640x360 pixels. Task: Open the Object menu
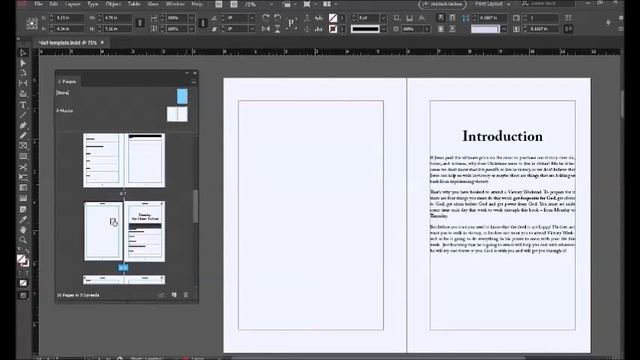tap(113, 4)
